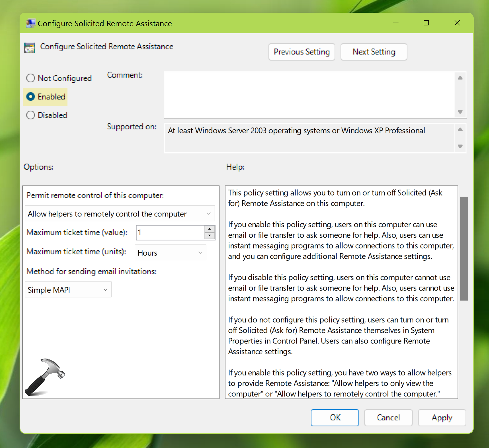
Task: Click the Help text vertical scrollbar thumb
Action: tap(464, 248)
